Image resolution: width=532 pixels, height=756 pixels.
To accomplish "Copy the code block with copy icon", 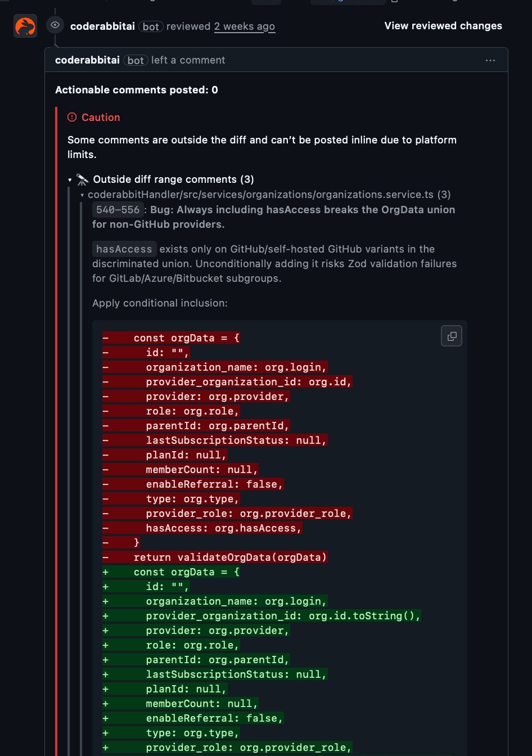I will pos(452,336).
